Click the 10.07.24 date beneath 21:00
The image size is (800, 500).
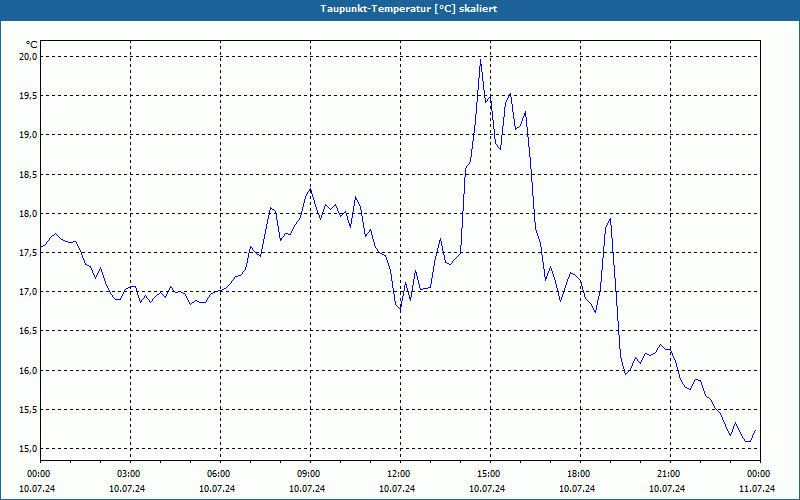click(x=667, y=488)
